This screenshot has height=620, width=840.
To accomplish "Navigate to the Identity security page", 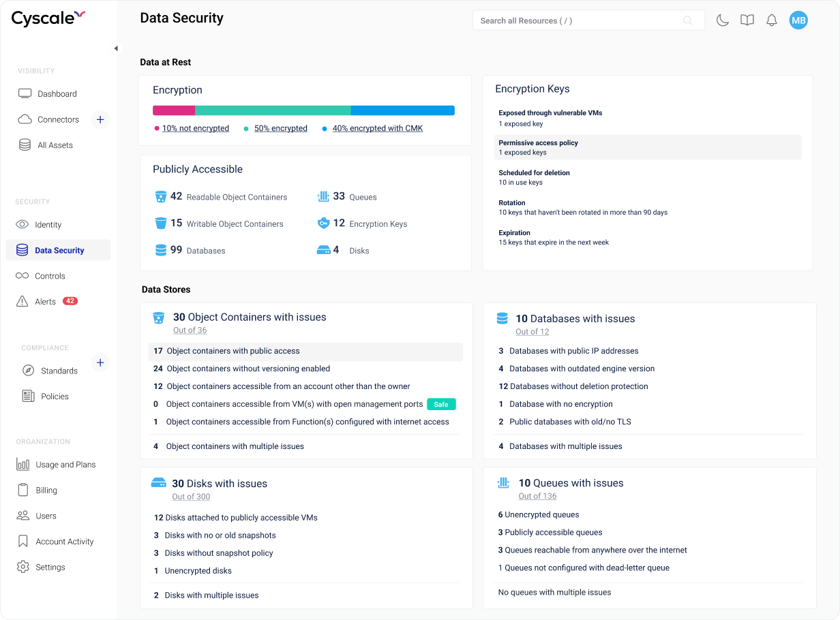I will 48,224.
